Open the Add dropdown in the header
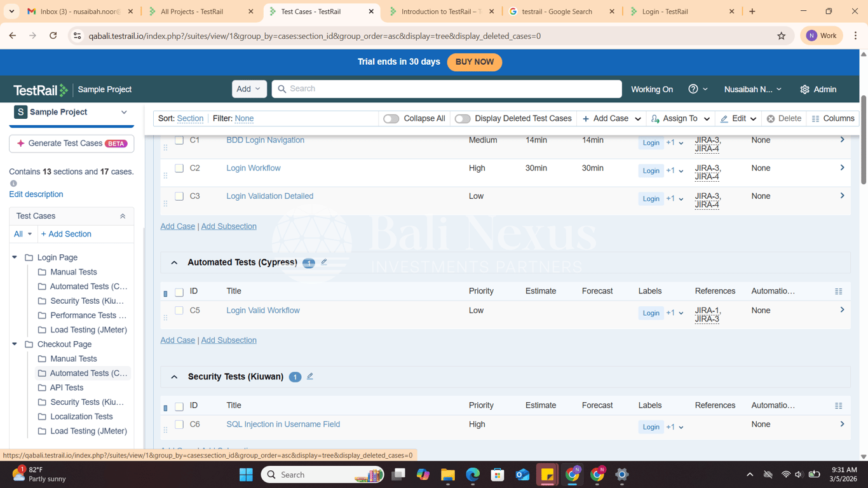Image resolution: width=868 pixels, height=488 pixels. pos(249,89)
